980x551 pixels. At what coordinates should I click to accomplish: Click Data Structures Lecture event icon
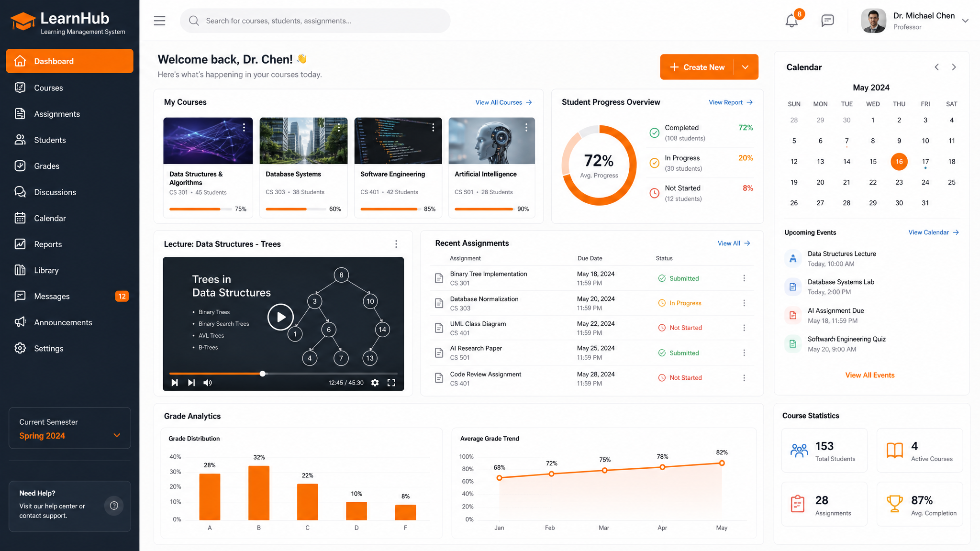793,258
